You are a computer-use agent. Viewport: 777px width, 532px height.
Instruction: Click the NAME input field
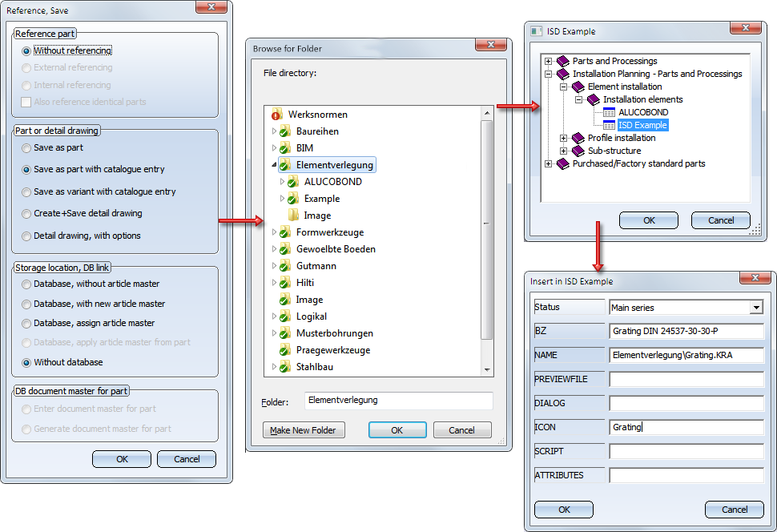click(686, 355)
